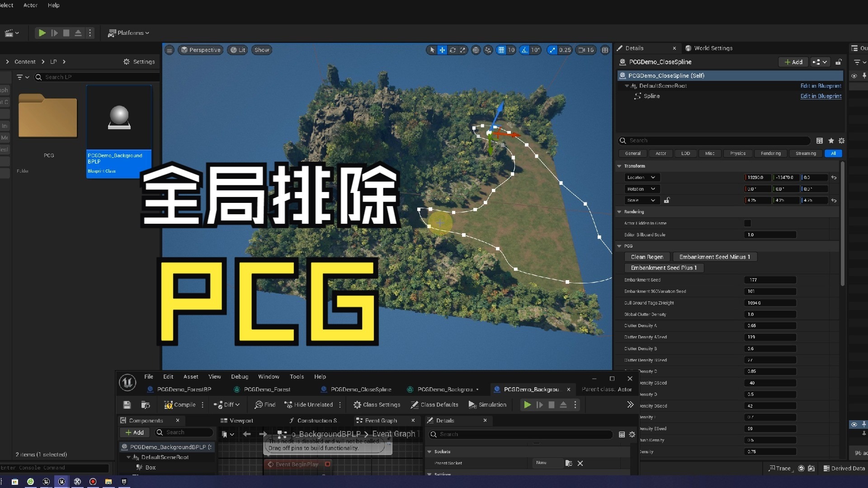Collapse the DefaultSceneRoot tree node

[627, 86]
